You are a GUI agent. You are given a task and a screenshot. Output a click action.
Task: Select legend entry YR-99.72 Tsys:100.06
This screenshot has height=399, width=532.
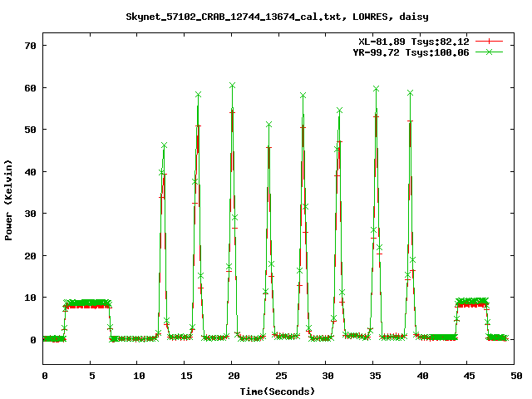[x=411, y=52]
